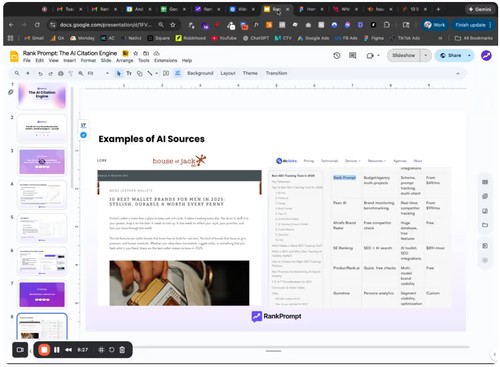Open the Format menu

88,61
